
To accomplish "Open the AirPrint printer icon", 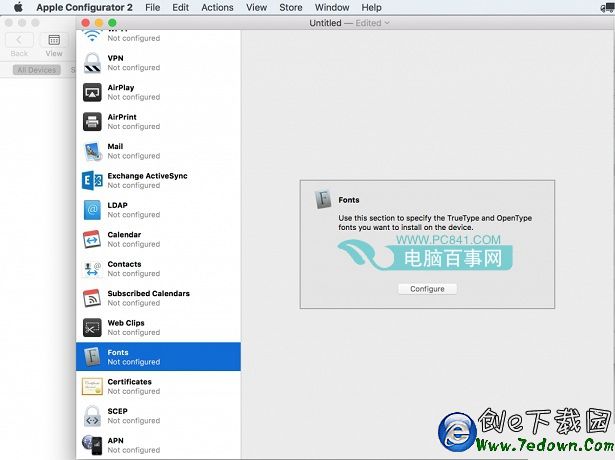I will [92, 122].
